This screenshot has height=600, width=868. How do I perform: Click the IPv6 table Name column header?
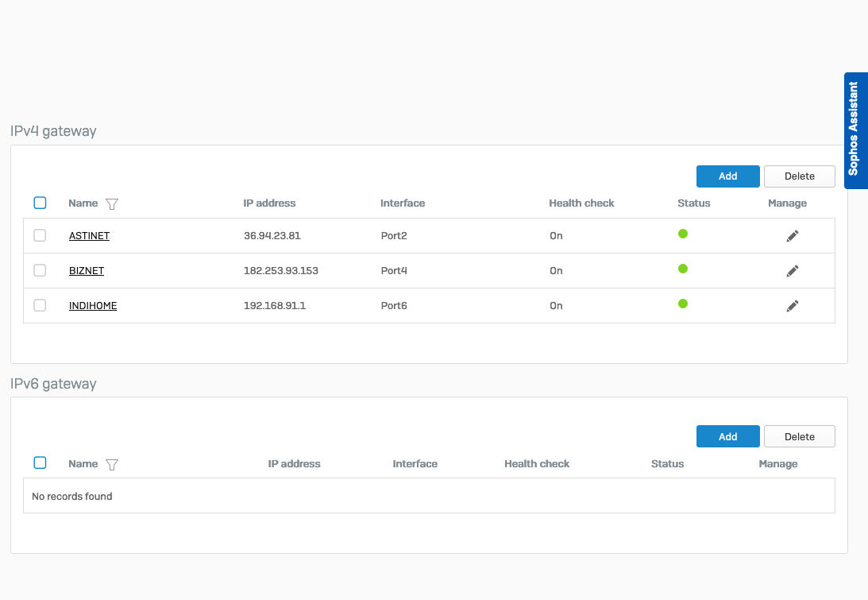pyautogui.click(x=83, y=464)
